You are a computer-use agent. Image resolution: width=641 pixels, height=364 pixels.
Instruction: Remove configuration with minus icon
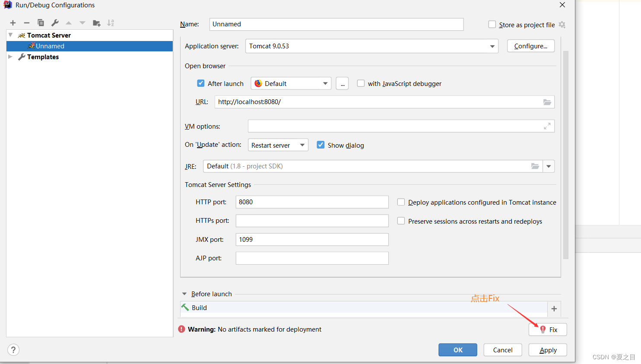click(x=27, y=23)
